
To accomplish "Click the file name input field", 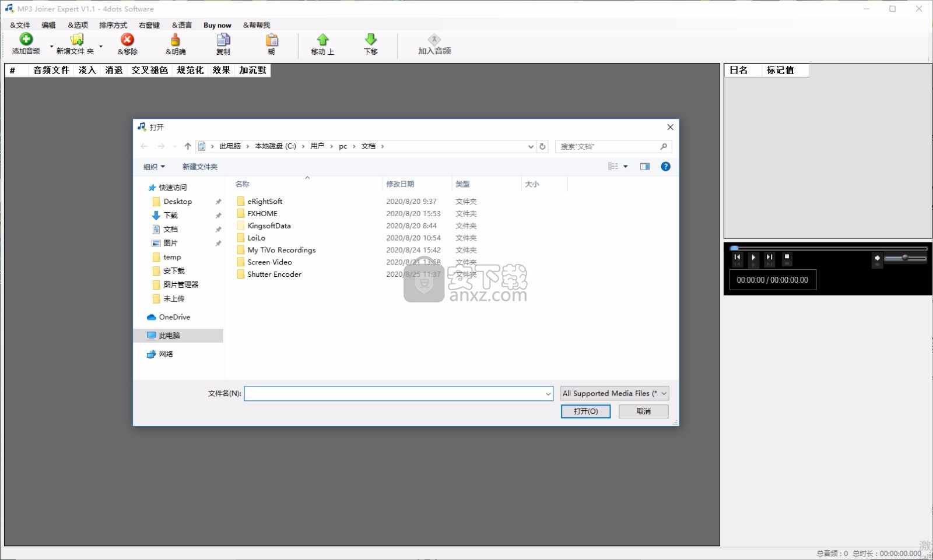I will coord(395,394).
